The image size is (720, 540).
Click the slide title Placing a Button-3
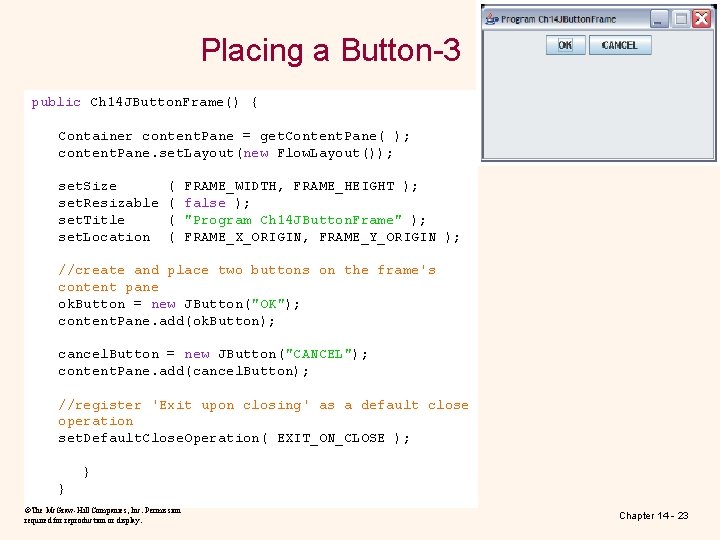331,50
